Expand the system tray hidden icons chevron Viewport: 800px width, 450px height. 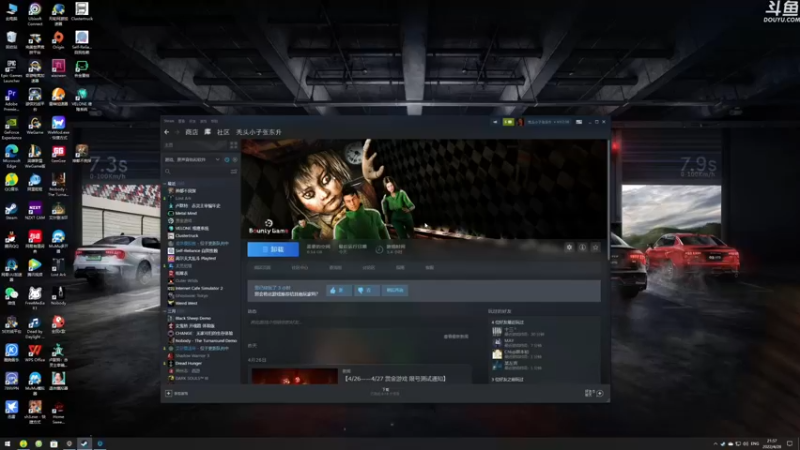(715, 444)
